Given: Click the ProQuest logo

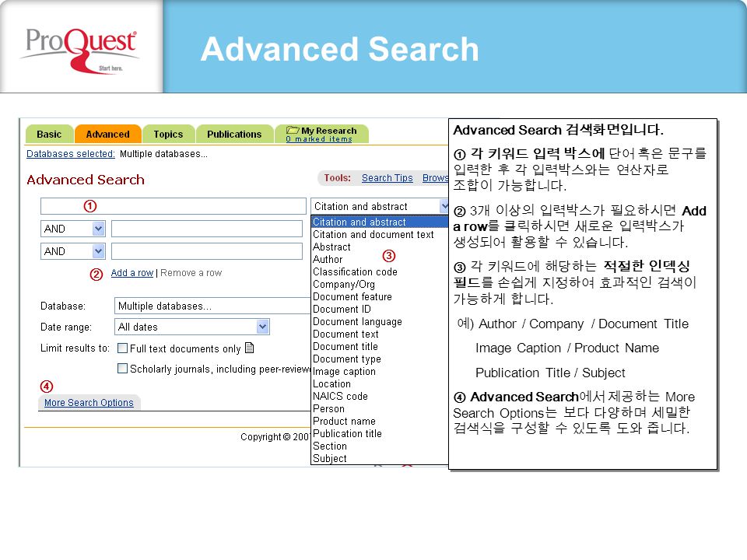Looking at the screenshot, I should 81,50.
